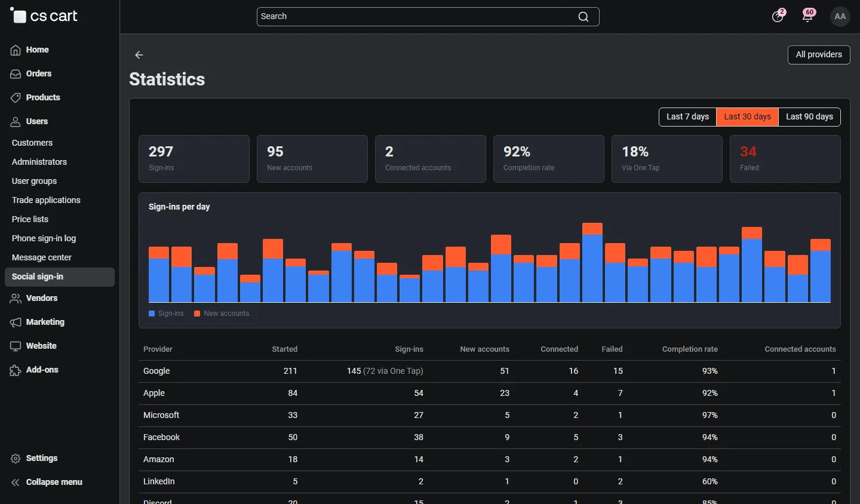Screen dimensions: 860x504
Task: Click the Apple provider row name
Action: tap(154, 394)
